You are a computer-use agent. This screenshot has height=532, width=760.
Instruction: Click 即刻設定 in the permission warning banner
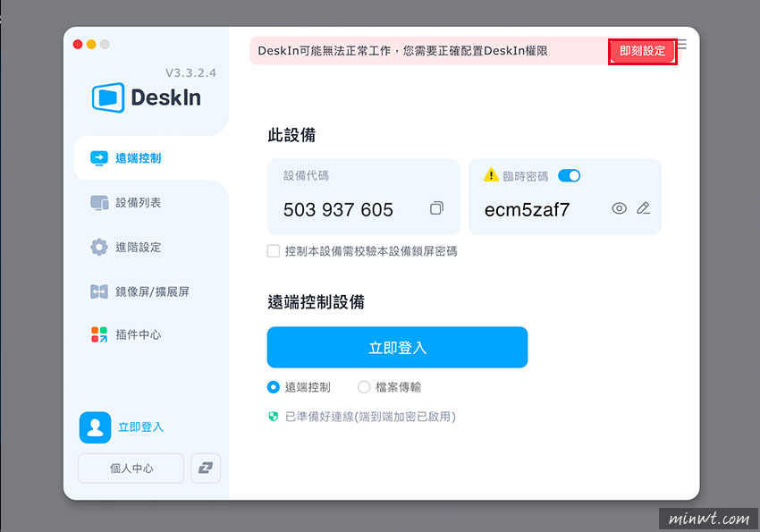tap(642, 51)
